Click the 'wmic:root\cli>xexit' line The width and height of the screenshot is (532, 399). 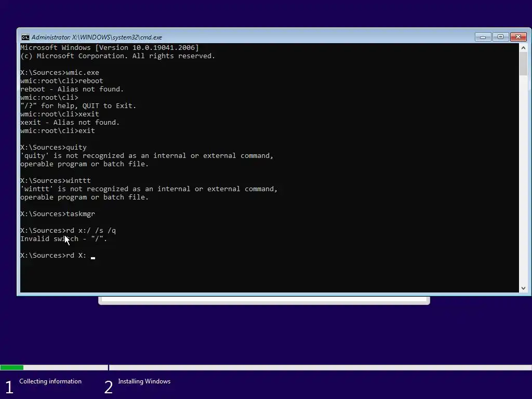tap(60, 114)
